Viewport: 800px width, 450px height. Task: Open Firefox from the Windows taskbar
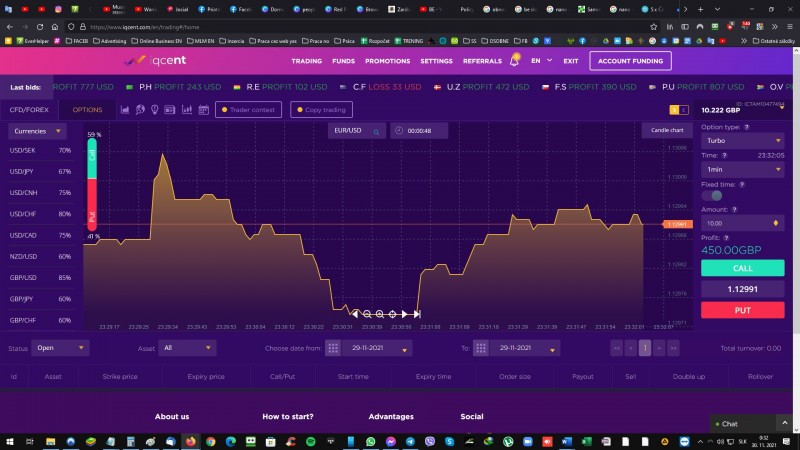pyautogui.click(x=189, y=441)
